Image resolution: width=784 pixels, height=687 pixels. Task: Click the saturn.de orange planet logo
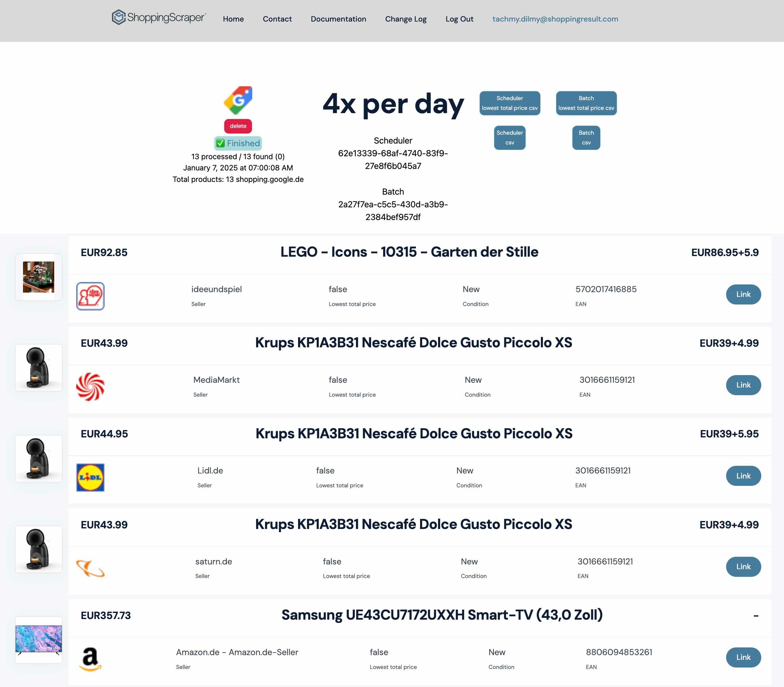[90, 568]
